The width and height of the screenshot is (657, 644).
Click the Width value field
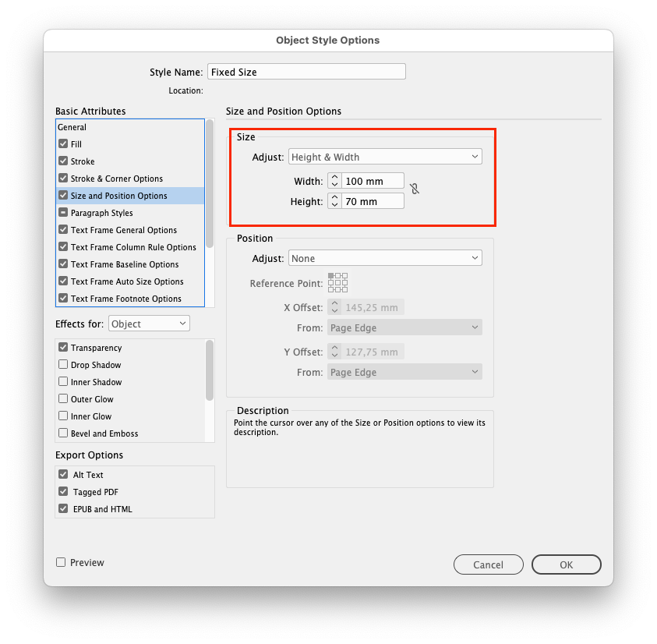click(373, 181)
